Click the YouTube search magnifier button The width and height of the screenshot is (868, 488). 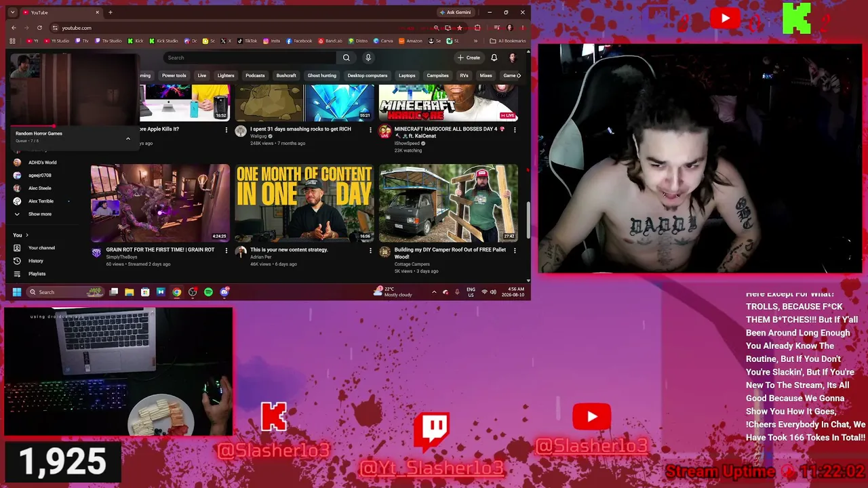[346, 58]
